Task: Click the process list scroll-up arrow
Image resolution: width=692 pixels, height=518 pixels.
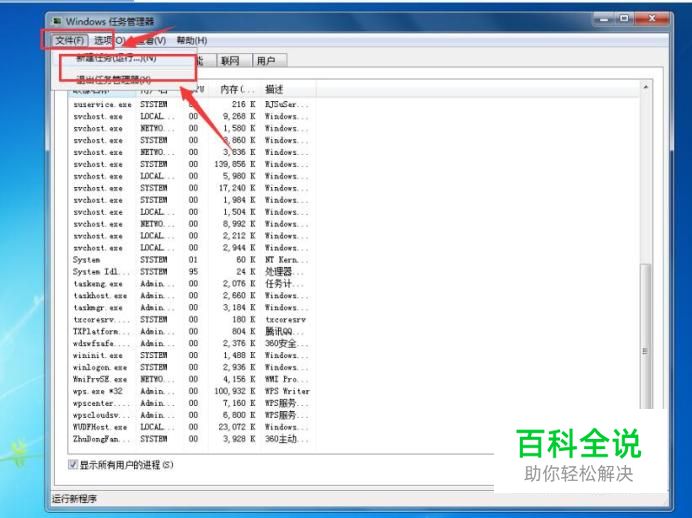Action: (645, 87)
